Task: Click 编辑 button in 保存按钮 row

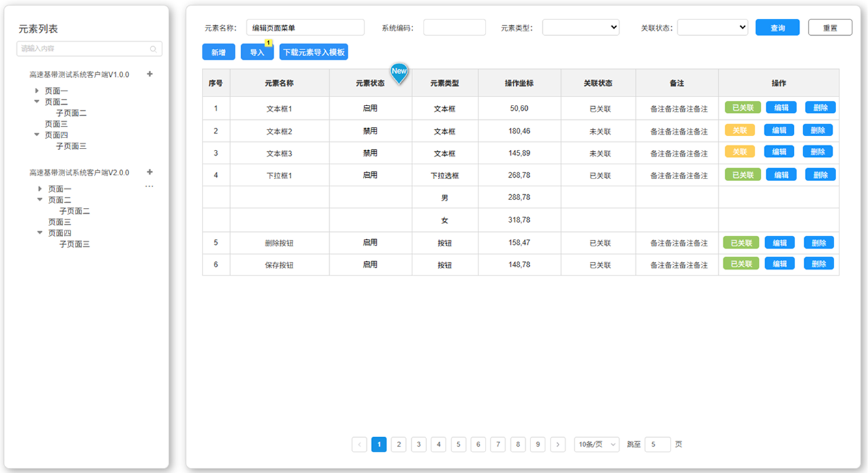Action: (780, 264)
